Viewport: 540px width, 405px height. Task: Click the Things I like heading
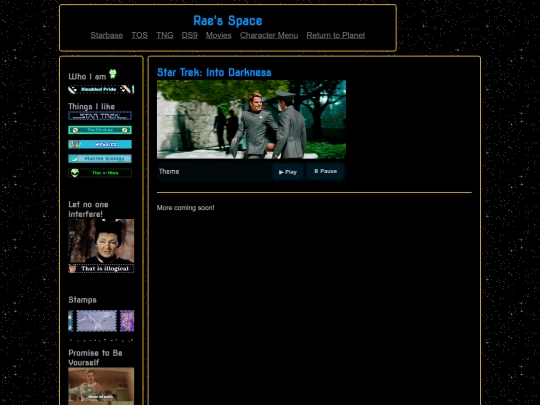point(92,106)
